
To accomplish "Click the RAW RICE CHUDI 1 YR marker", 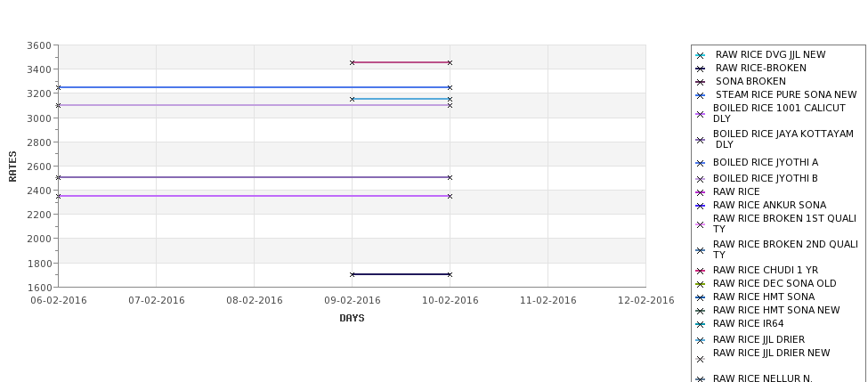I will click(x=701, y=271).
